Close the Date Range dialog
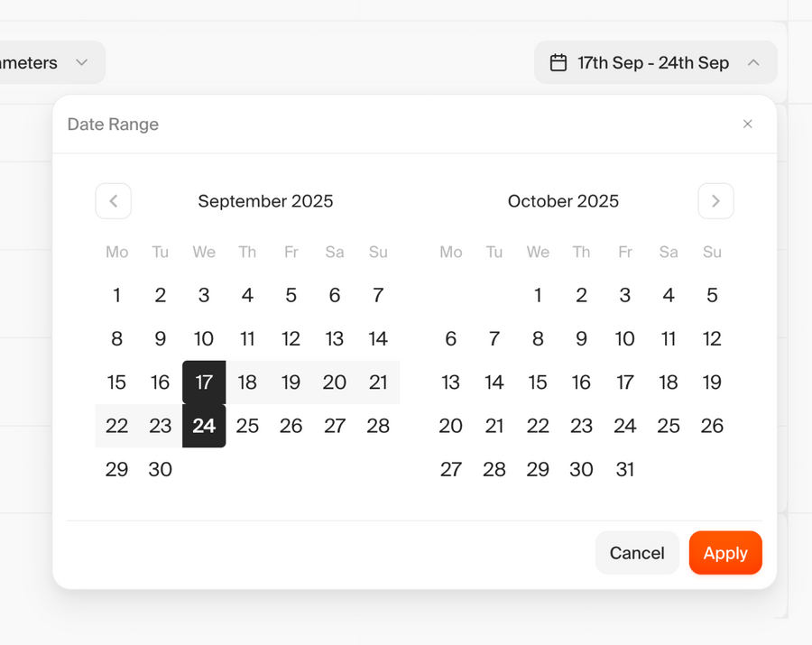Image resolution: width=812 pixels, height=645 pixels. [x=747, y=124]
